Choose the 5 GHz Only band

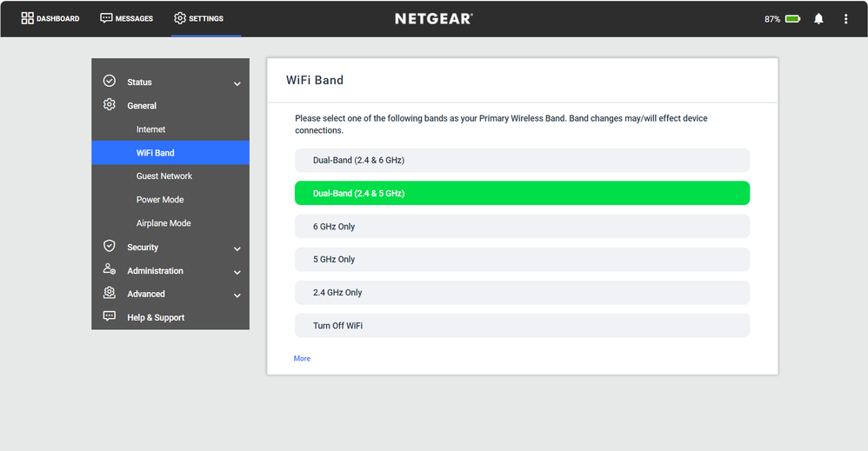click(x=522, y=259)
